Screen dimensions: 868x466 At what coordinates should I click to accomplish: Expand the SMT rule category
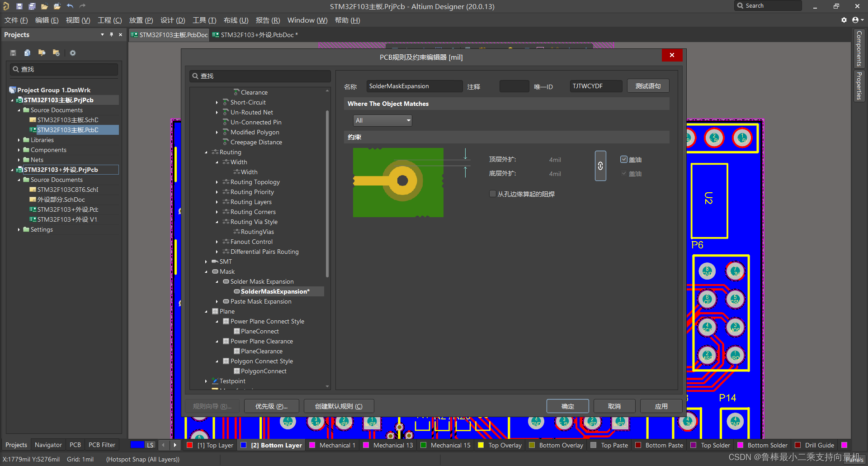tap(206, 262)
